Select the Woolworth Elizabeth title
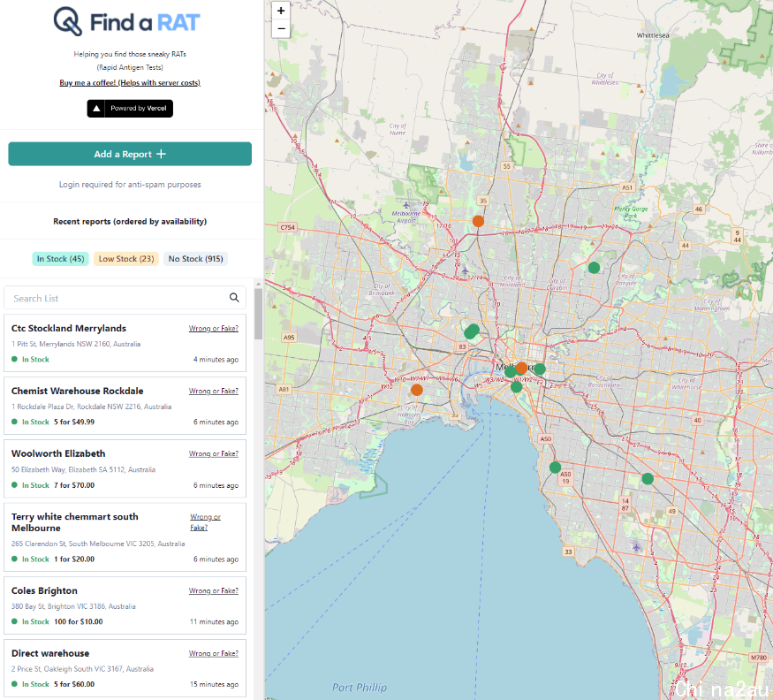Image resolution: width=773 pixels, height=700 pixels. pos(58,453)
